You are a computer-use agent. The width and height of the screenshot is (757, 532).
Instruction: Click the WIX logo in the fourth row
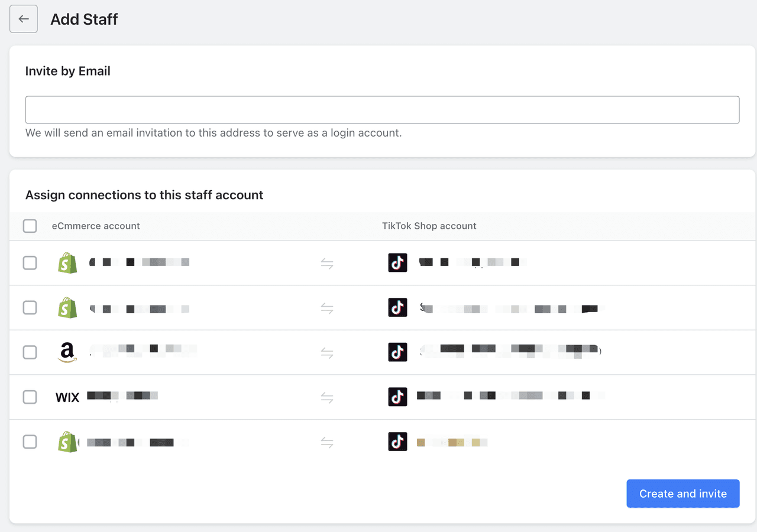67,398
